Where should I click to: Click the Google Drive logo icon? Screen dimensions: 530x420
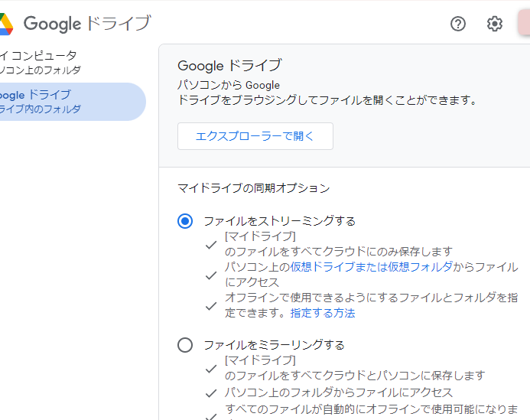[x=6, y=24]
